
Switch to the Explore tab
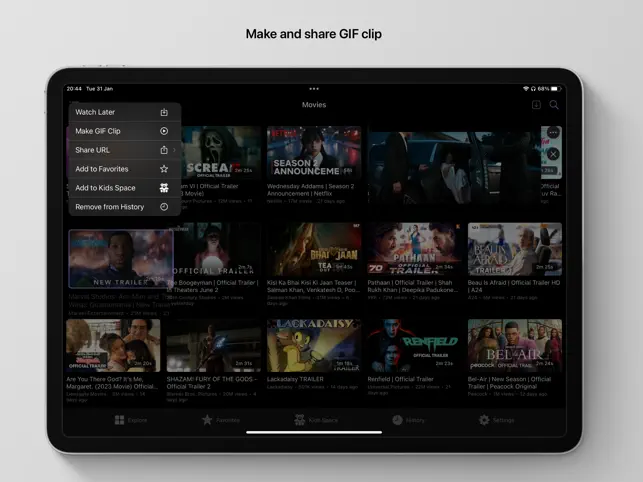pos(131,420)
